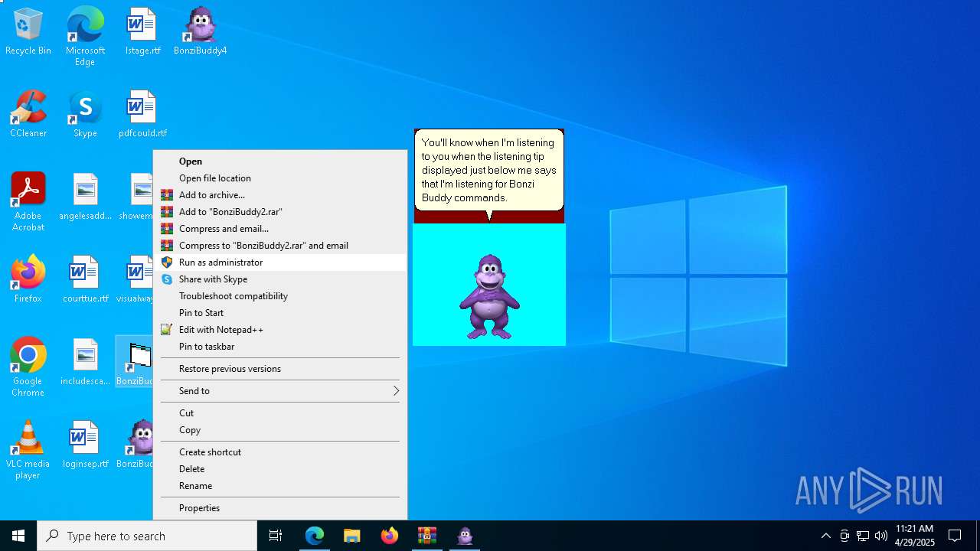980x551 pixels.
Task: Open the taskbar clock and date
Action: coord(914,536)
